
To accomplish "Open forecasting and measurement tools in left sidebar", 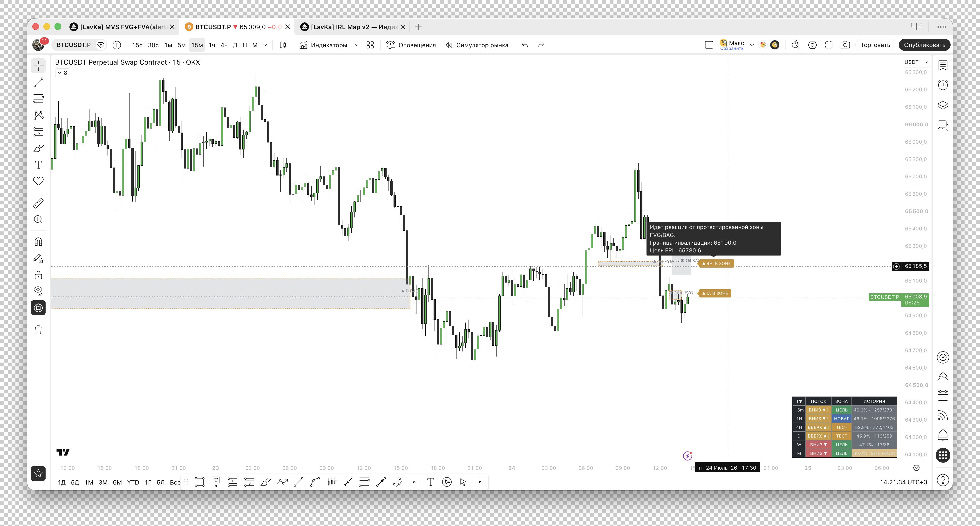I will tap(38, 132).
